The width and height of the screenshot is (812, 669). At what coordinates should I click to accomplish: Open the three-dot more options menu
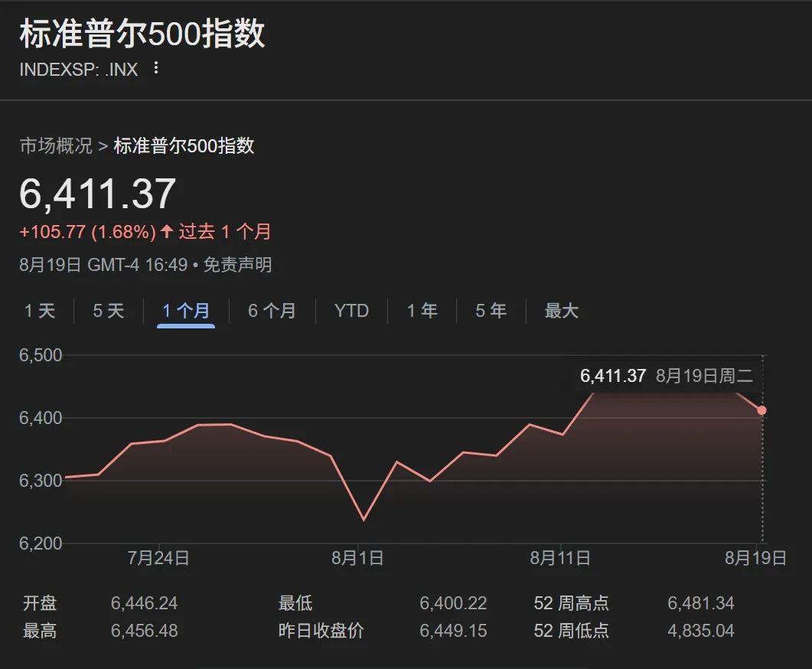[156, 68]
